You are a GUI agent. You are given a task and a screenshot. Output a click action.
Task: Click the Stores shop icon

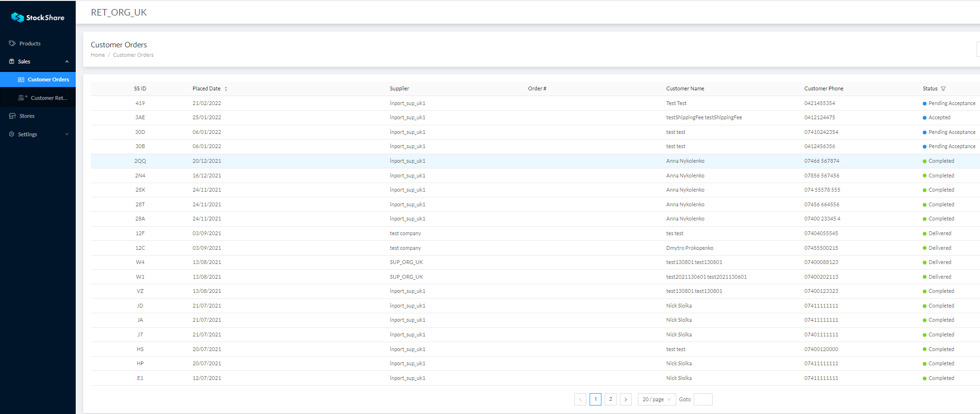12,116
